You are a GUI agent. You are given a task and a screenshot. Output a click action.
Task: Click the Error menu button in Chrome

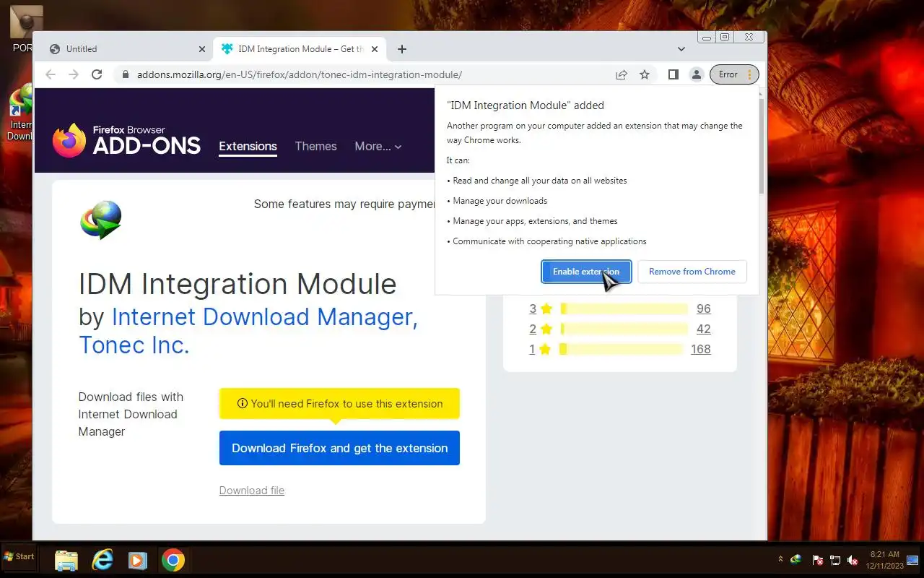click(x=735, y=74)
